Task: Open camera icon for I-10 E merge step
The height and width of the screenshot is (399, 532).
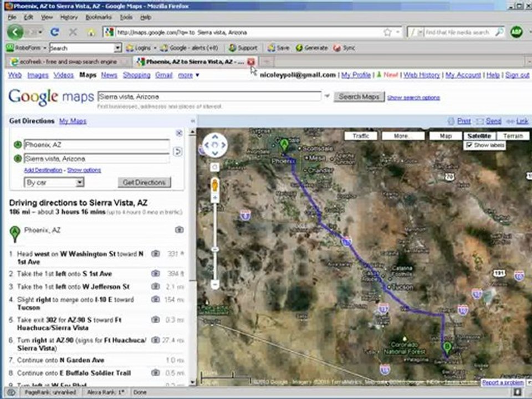Action: click(x=155, y=299)
